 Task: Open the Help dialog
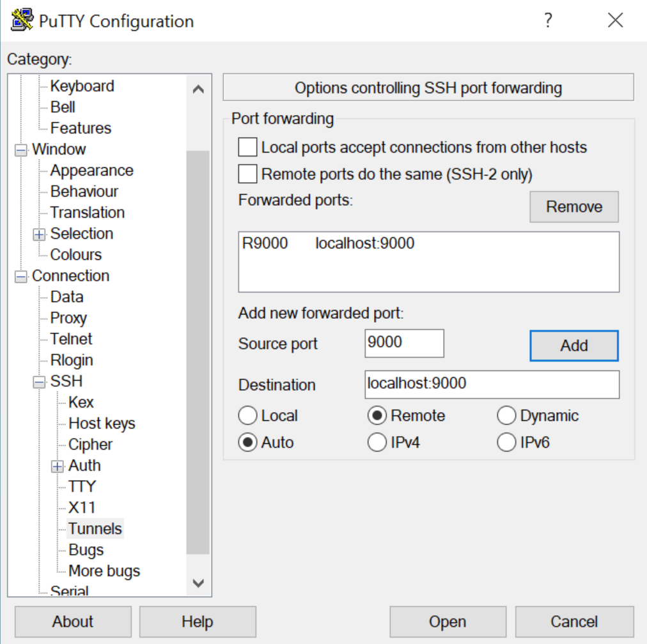click(x=198, y=621)
